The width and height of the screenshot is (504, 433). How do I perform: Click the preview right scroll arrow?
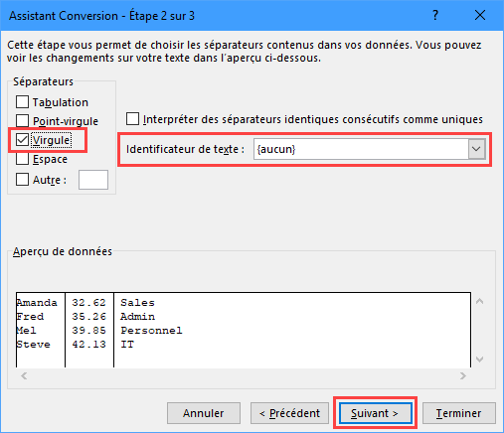click(x=463, y=375)
